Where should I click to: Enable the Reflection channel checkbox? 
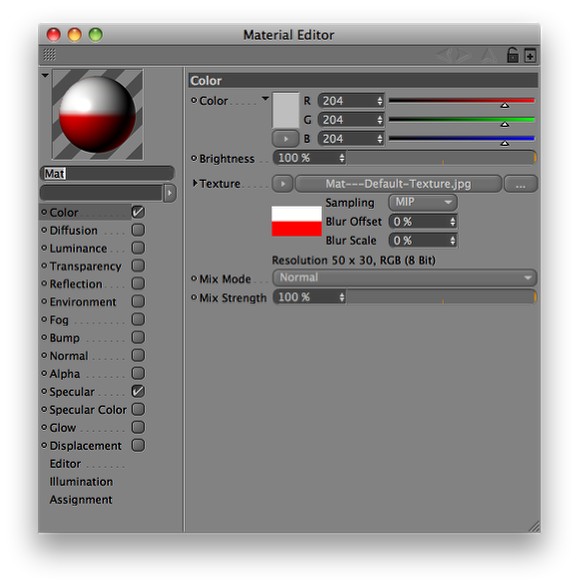click(138, 284)
